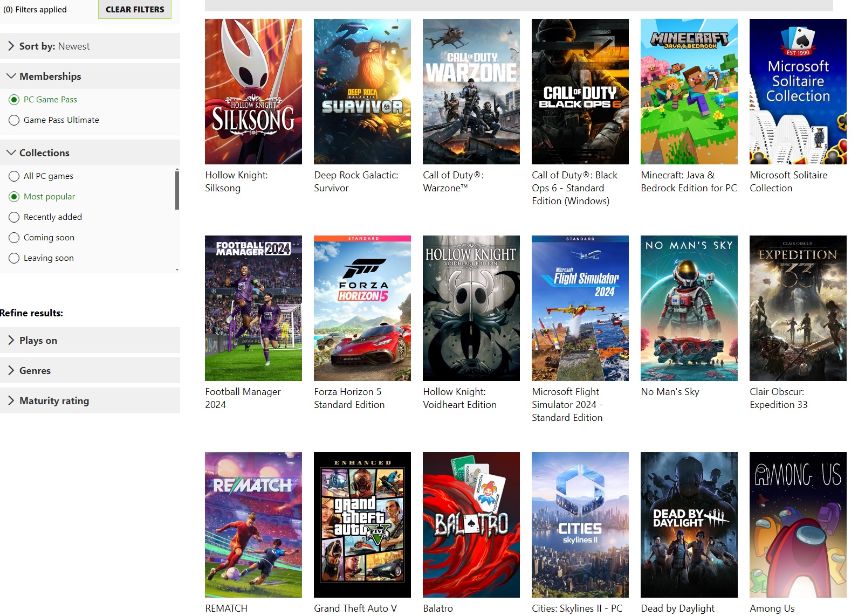
Task: Click the Call of Duty: Warzone title
Action: tap(454, 182)
